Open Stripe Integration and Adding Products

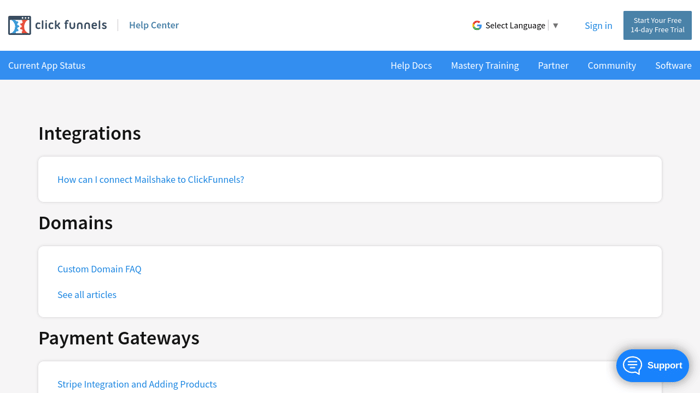(x=137, y=384)
